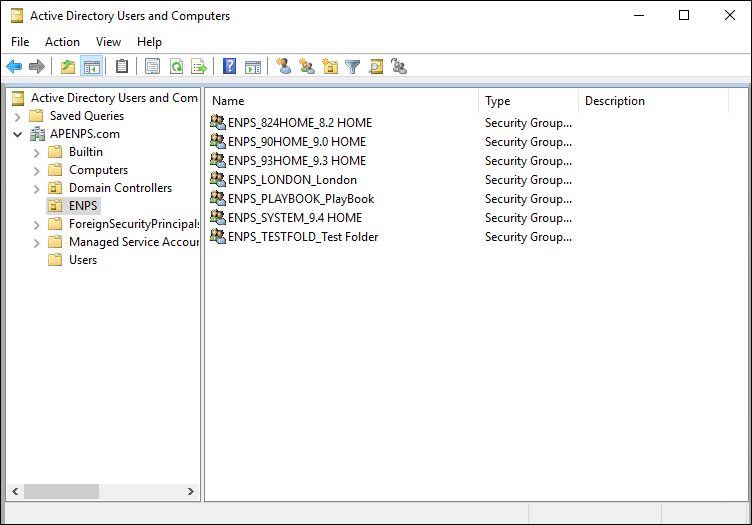Select ENPS_93HOME_9.3 HOME group
The image size is (752, 525).
point(297,161)
